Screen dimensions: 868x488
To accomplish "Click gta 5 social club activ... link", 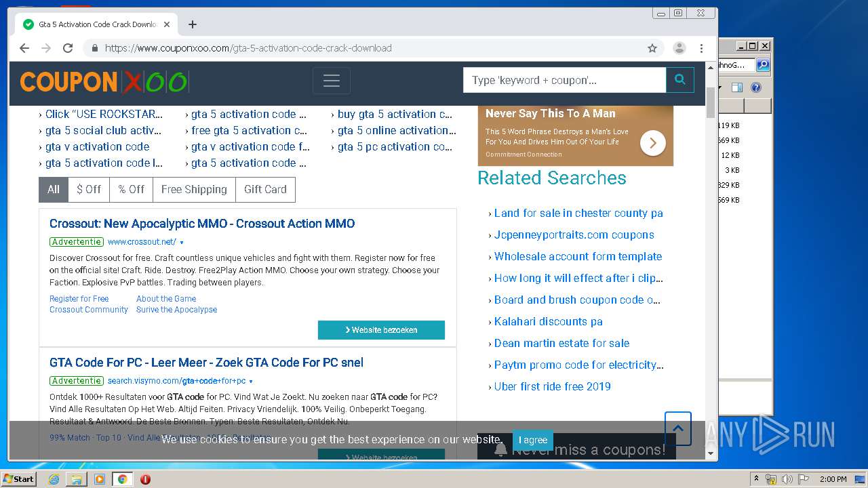I will click(x=103, y=130).
